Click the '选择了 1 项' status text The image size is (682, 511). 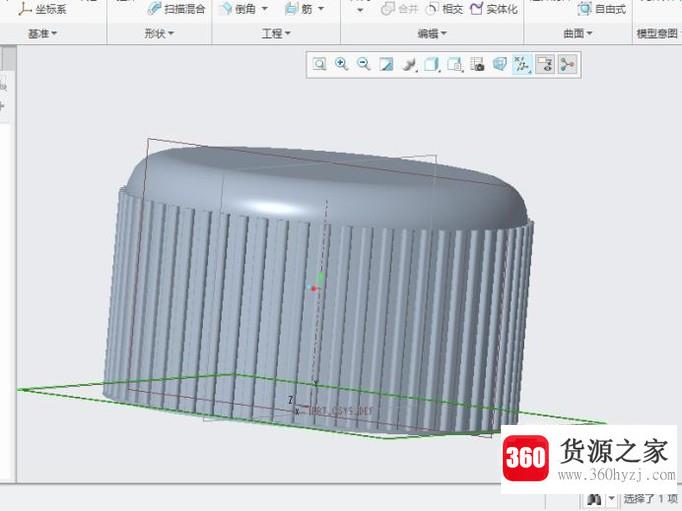[650, 499]
